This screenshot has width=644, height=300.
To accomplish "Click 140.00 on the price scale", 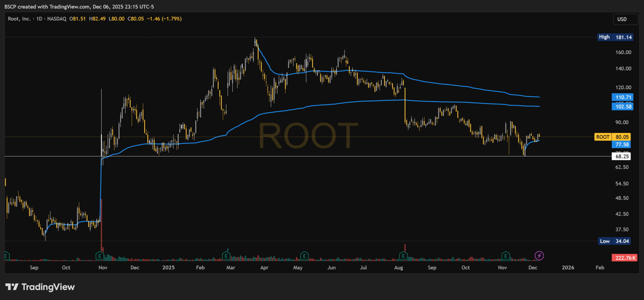I will pyautogui.click(x=623, y=68).
